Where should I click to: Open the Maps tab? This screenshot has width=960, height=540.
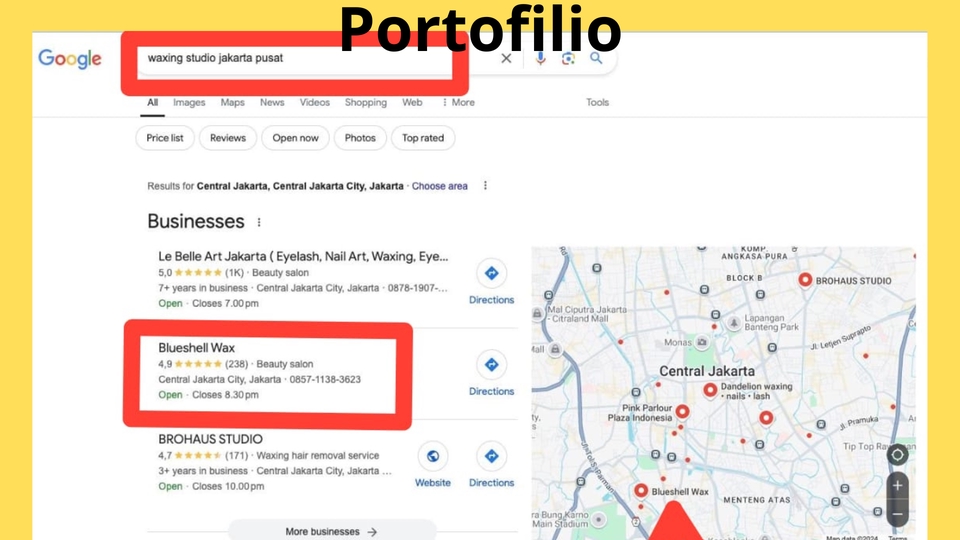tap(233, 102)
